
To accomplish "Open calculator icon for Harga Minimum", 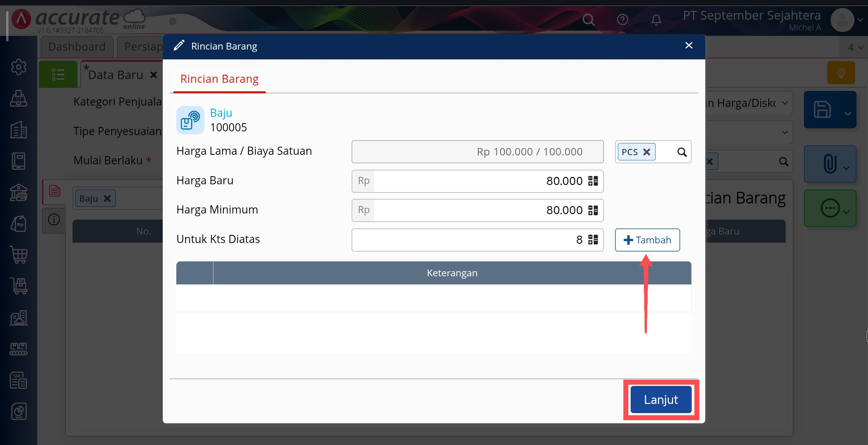I will tap(593, 210).
